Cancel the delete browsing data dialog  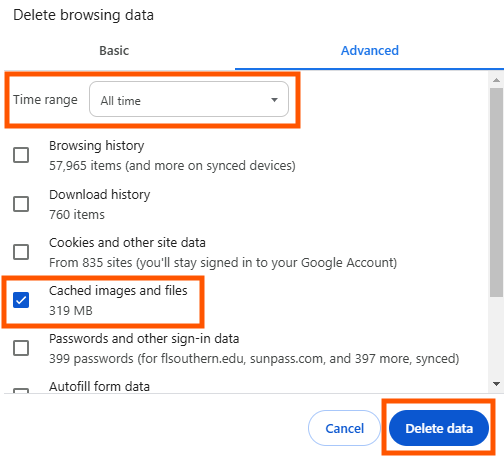pos(344,428)
